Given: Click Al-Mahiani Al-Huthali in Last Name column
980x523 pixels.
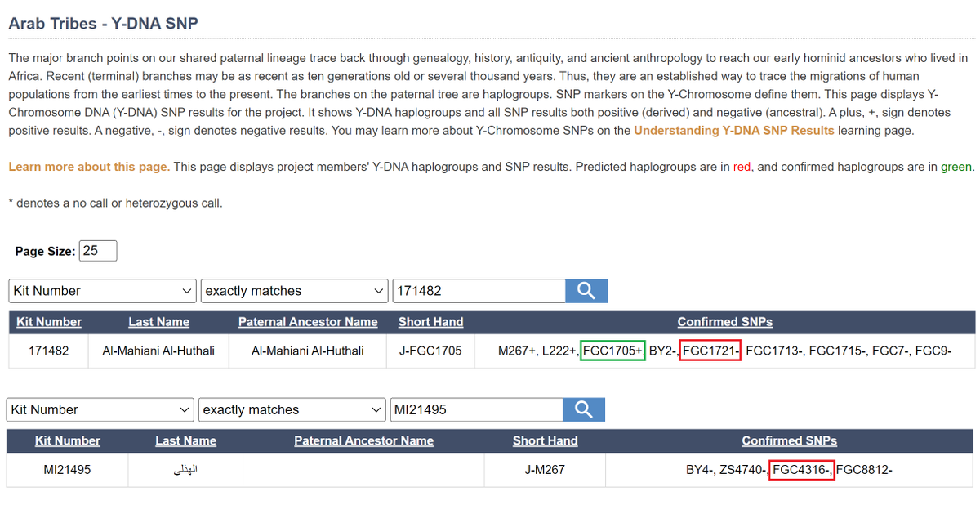Looking at the screenshot, I should (158, 351).
